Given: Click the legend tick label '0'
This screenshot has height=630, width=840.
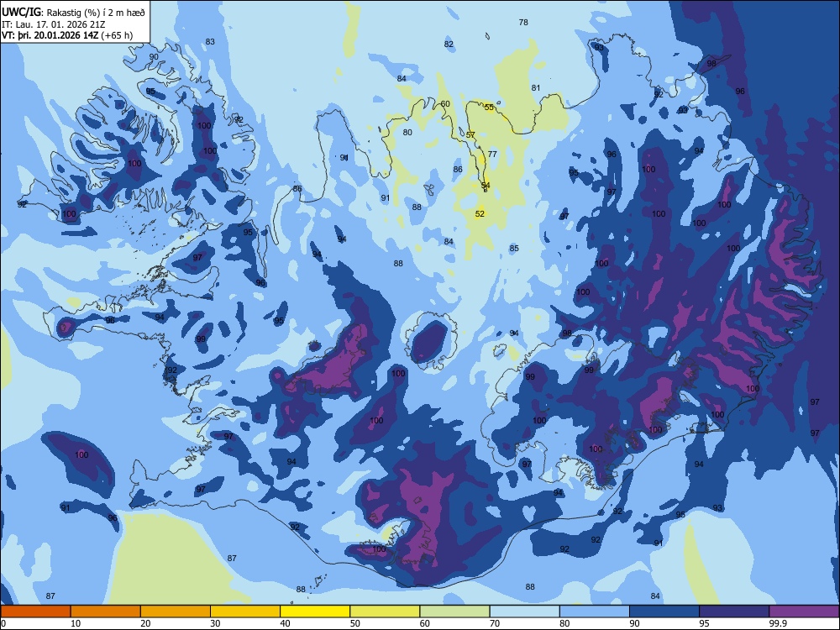Looking at the screenshot, I should tap(3, 623).
